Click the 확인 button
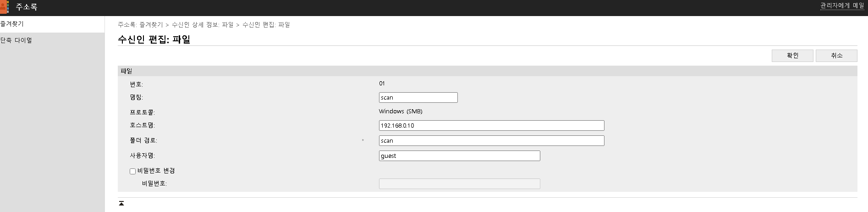Image resolution: width=868 pixels, height=212 pixels. [792, 56]
